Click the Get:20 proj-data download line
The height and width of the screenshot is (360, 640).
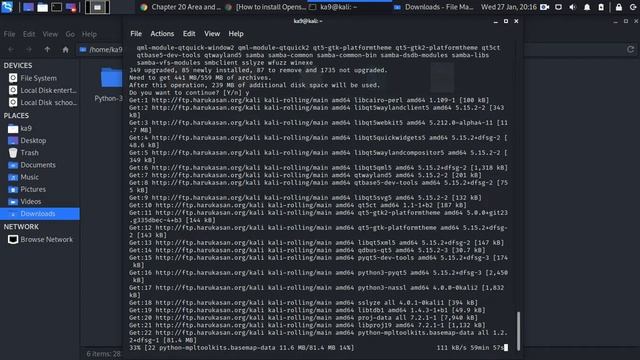pos(303,318)
